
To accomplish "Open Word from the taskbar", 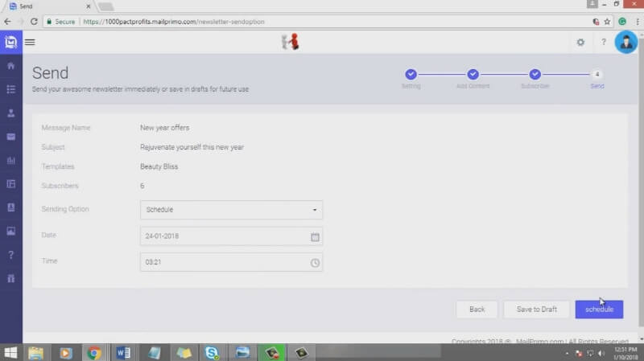I will click(123, 353).
